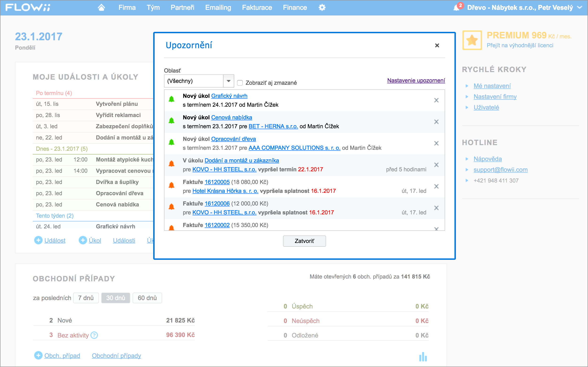Screen dimensions: 588x367
Task: Click orange bell beside invoice 16120006
Action: (171, 207)
